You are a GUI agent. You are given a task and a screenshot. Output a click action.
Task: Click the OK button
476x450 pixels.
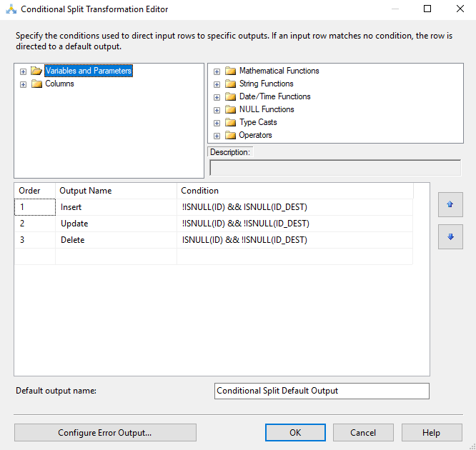(x=295, y=433)
